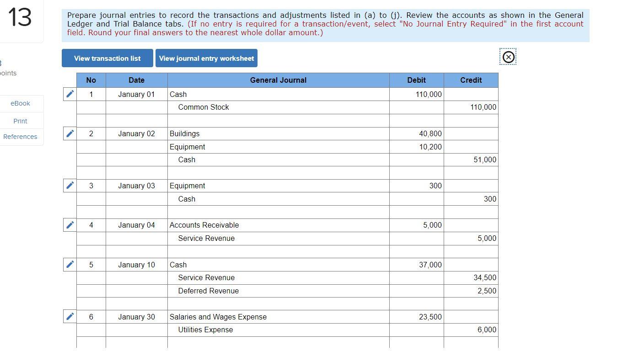Click the Deferred Revenue account cell

279,291
